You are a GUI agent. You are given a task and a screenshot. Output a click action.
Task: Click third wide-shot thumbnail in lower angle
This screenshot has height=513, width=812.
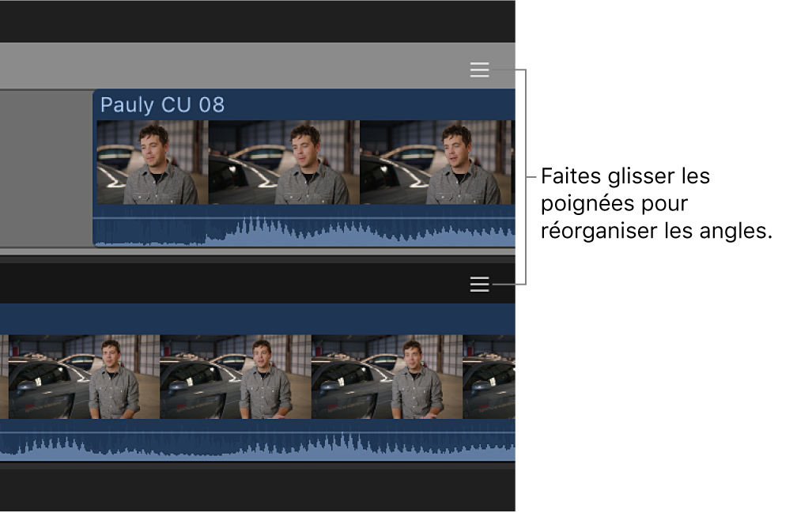click(x=387, y=377)
